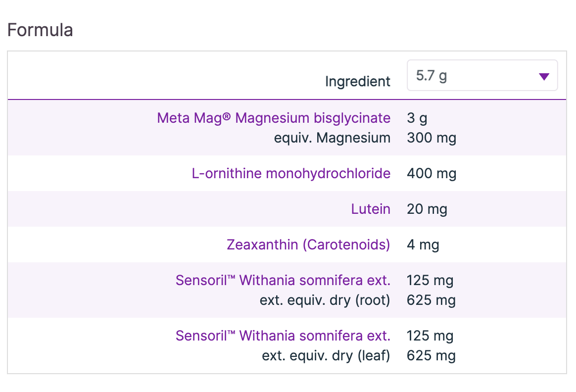Image resolution: width=576 pixels, height=392 pixels.
Task: Click 625 mg value in leaf row
Action: pyautogui.click(x=431, y=355)
